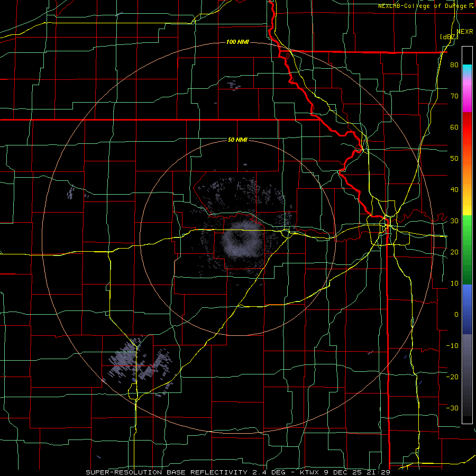Click the 40 dBZ scale value
Viewport: 476px width, 476px height.
tap(454, 190)
